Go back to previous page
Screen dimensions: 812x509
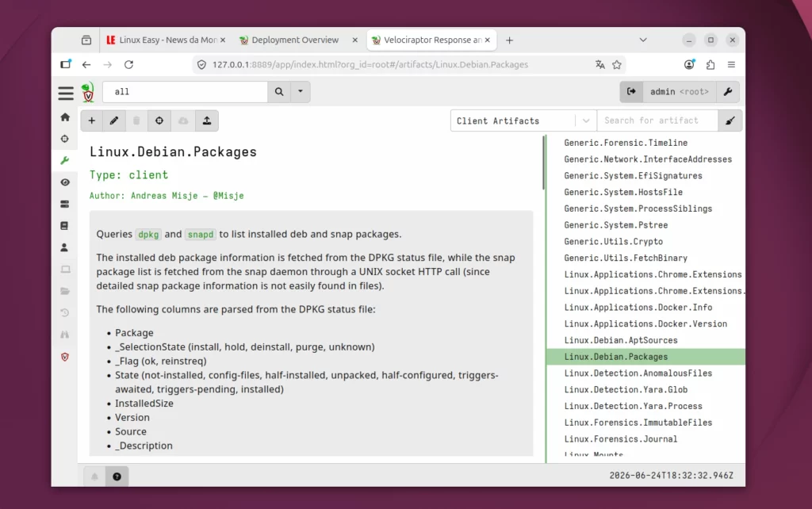86,65
